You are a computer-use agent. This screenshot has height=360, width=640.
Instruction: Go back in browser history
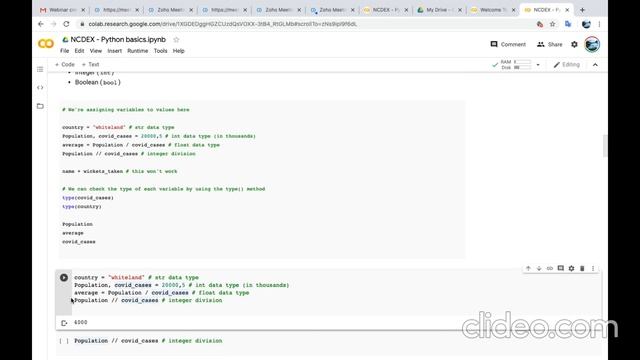point(41,24)
